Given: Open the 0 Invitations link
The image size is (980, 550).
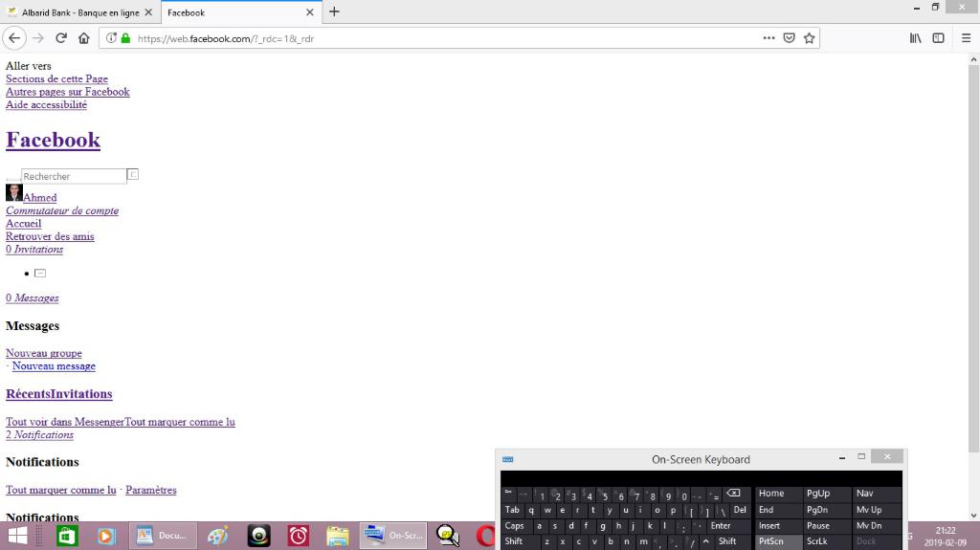Looking at the screenshot, I should [34, 250].
